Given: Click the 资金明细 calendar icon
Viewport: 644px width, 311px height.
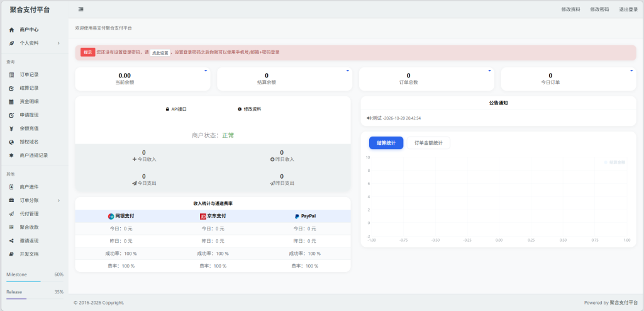Looking at the screenshot, I should [11, 101].
